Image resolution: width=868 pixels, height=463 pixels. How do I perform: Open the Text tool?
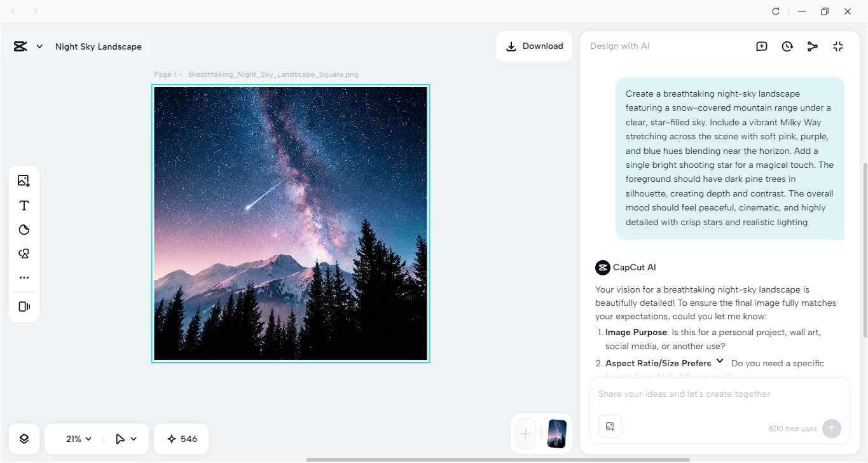coord(24,205)
